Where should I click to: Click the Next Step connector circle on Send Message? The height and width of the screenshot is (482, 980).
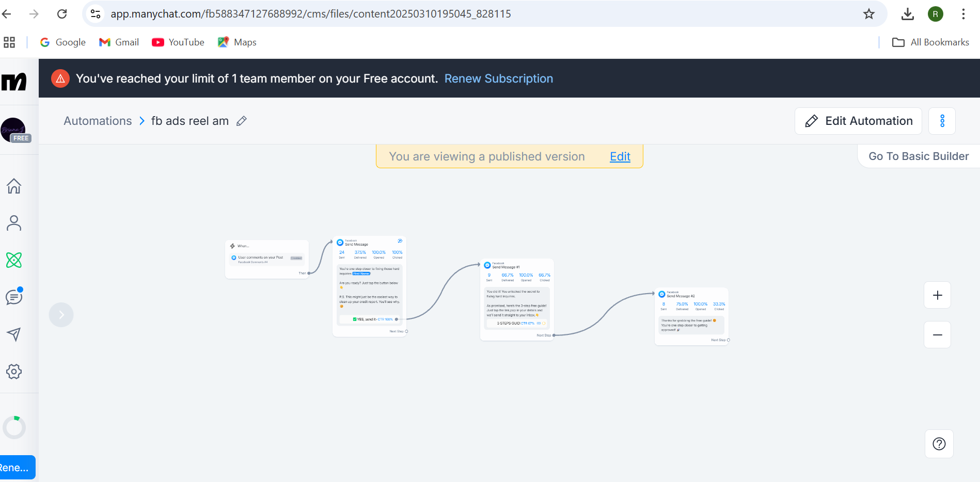[406, 331]
